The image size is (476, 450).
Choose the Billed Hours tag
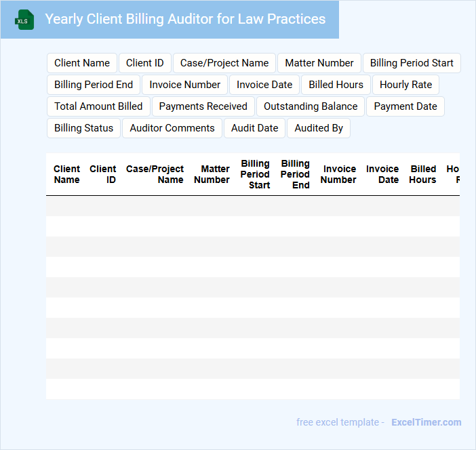[336, 85]
